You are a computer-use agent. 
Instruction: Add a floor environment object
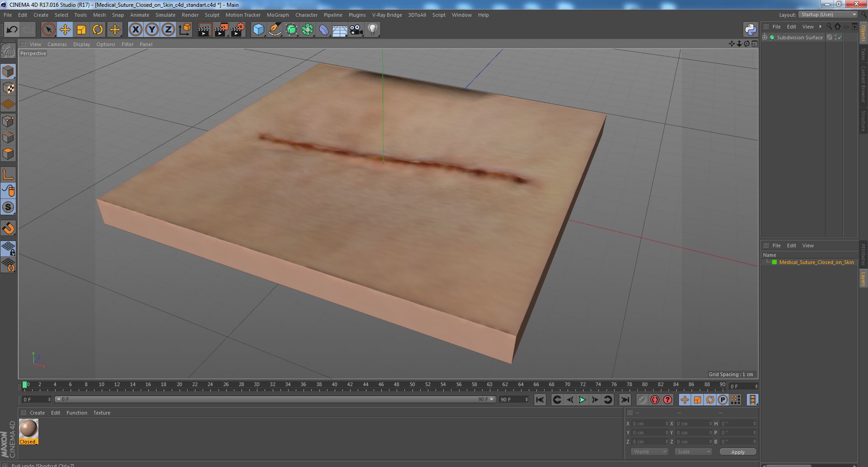point(340,30)
